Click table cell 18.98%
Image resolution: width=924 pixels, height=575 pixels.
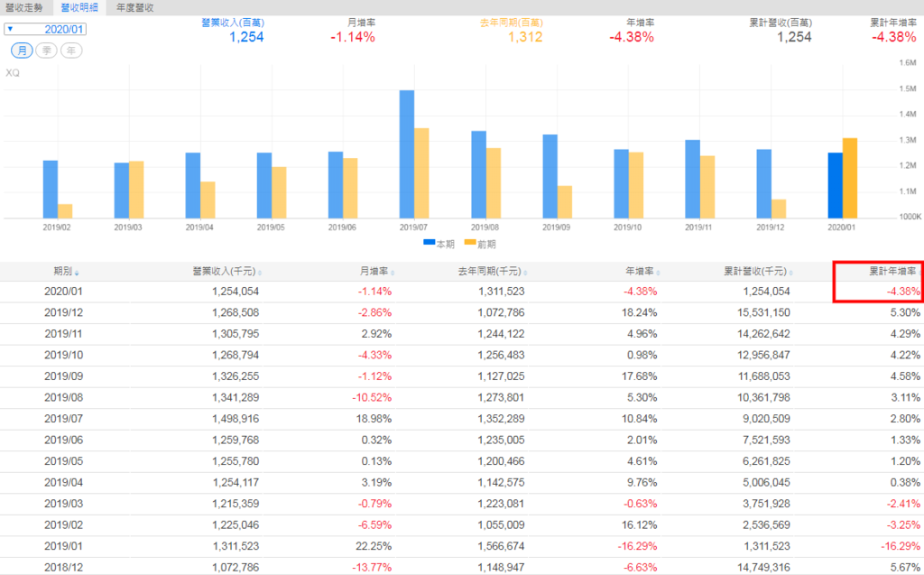point(374,419)
